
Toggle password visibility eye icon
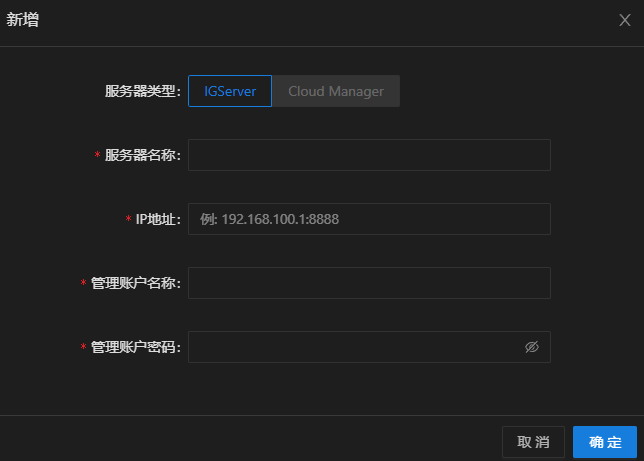(x=531, y=347)
